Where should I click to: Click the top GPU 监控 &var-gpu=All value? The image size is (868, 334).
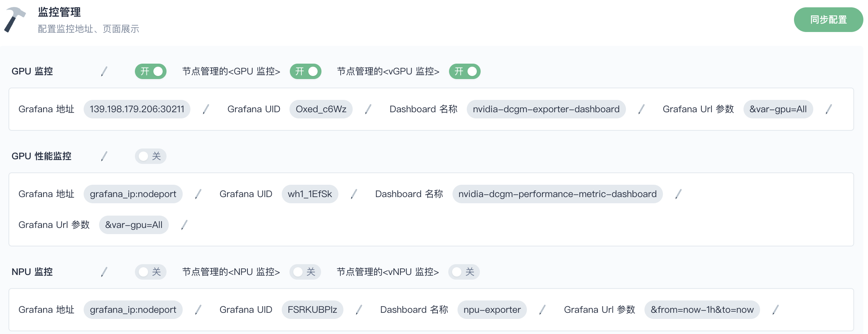778,109
